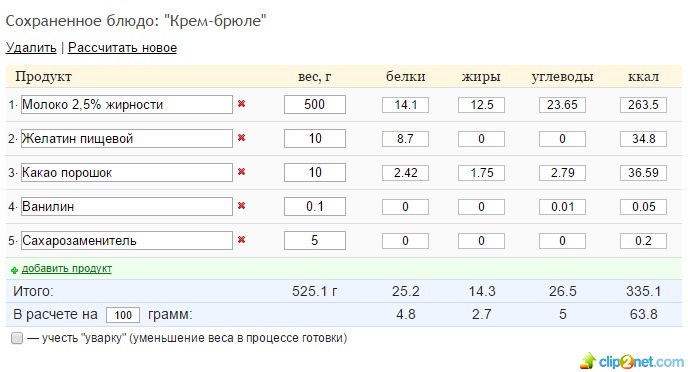Focus the Молоко 2,5% жирности name field
688x372 pixels.
(x=127, y=104)
